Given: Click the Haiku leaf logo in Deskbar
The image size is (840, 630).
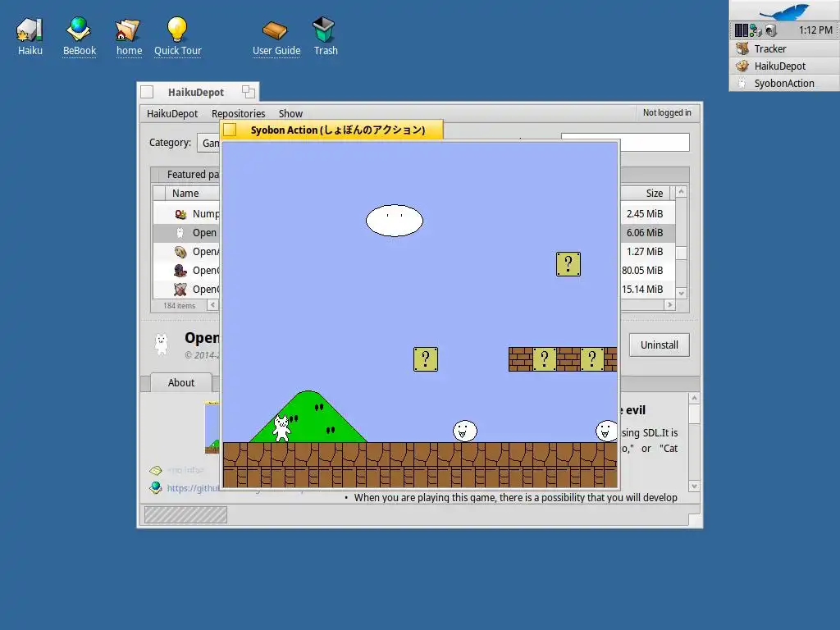Looking at the screenshot, I should click(x=784, y=11).
